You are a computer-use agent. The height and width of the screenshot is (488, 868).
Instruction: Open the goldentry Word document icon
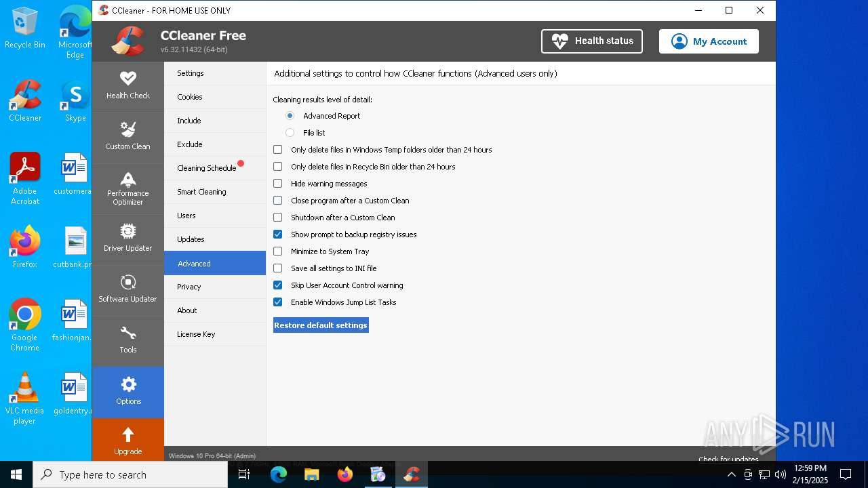tap(73, 393)
